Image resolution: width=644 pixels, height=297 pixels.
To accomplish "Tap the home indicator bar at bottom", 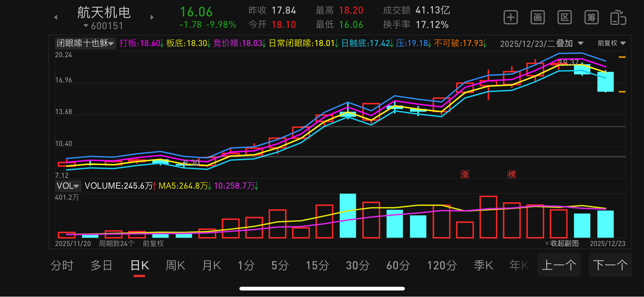I will [x=322, y=289].
